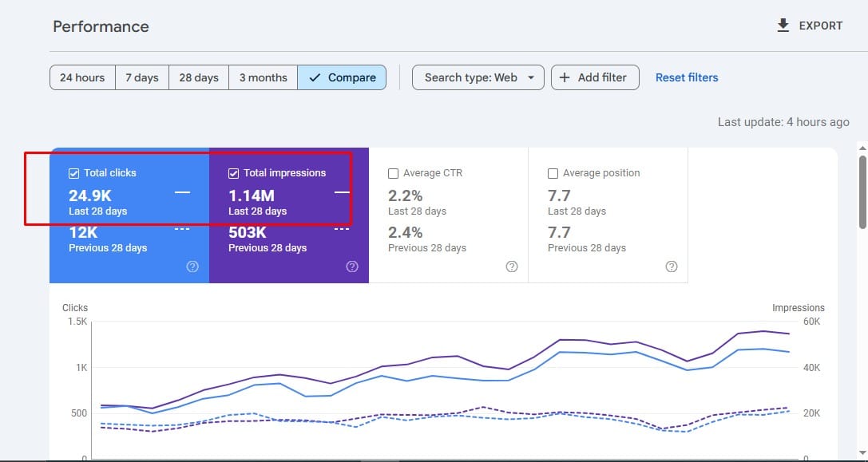Enable the Average position checkbox
Image resolution: width=868 pixels, height=462 pixels.
click(553, 173)
